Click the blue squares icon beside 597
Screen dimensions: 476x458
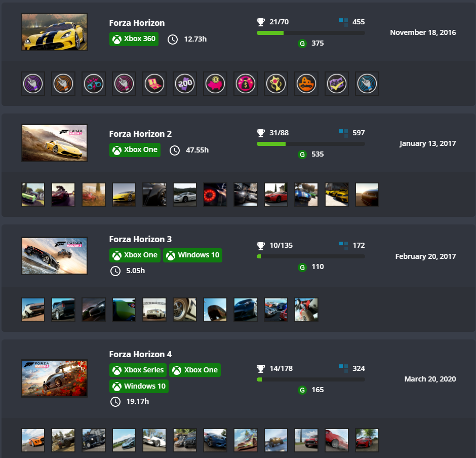point(343,133)
